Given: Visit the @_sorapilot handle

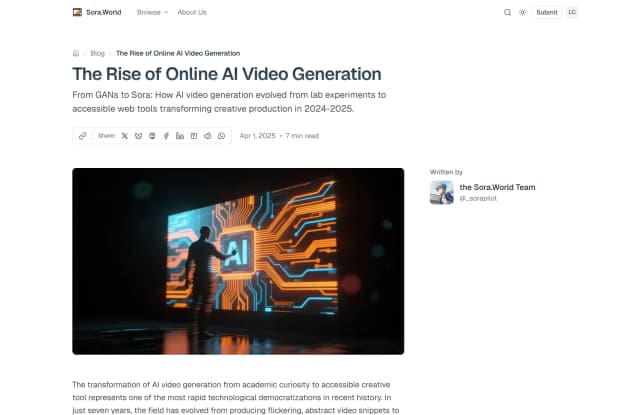Looking at the screenshot, I should click(x=479, y=199).
